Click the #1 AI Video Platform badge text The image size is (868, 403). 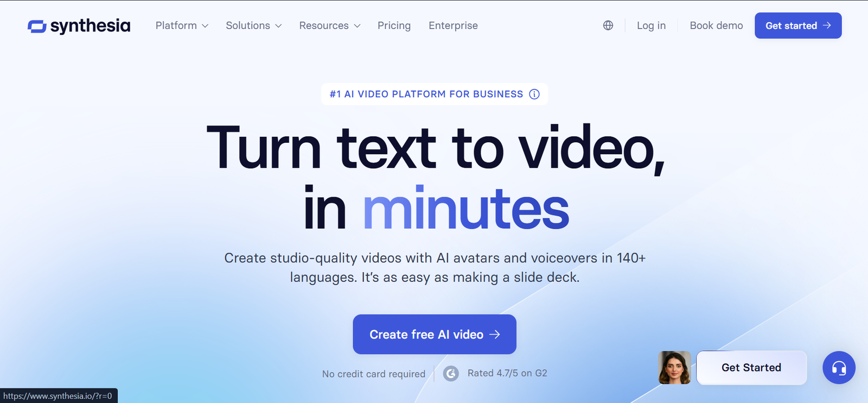(x=426, y=94)
